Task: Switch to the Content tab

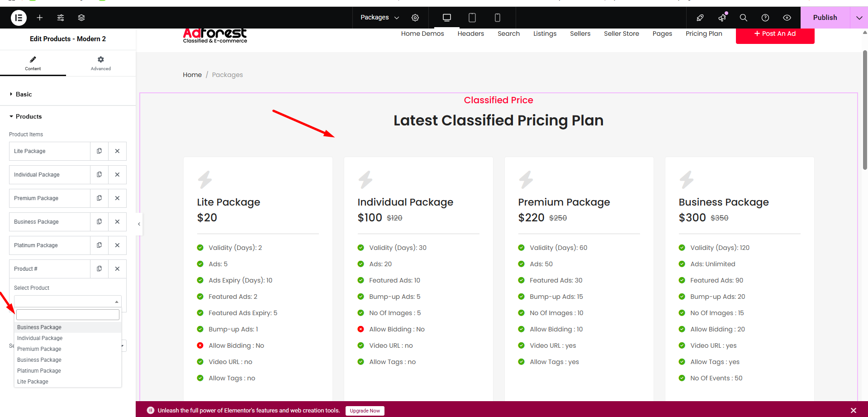Action: 33,63
